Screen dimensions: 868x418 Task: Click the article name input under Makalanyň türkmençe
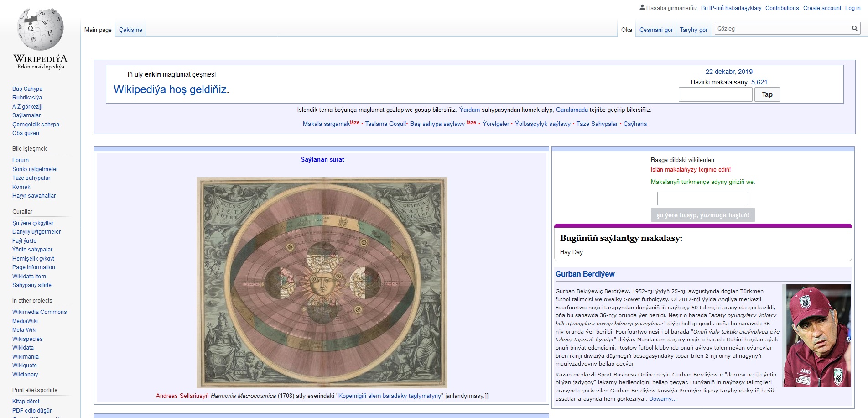coord(702,199)
